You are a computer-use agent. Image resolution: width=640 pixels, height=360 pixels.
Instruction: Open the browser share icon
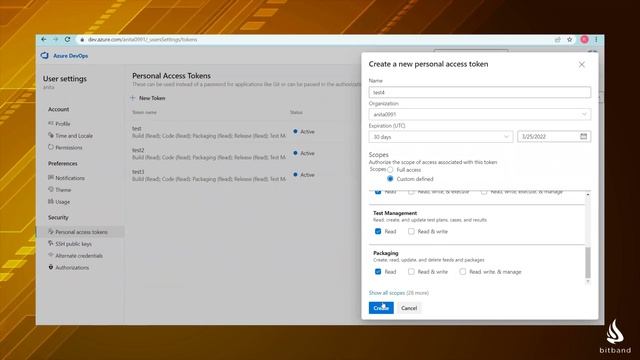[x=558, y=40]
